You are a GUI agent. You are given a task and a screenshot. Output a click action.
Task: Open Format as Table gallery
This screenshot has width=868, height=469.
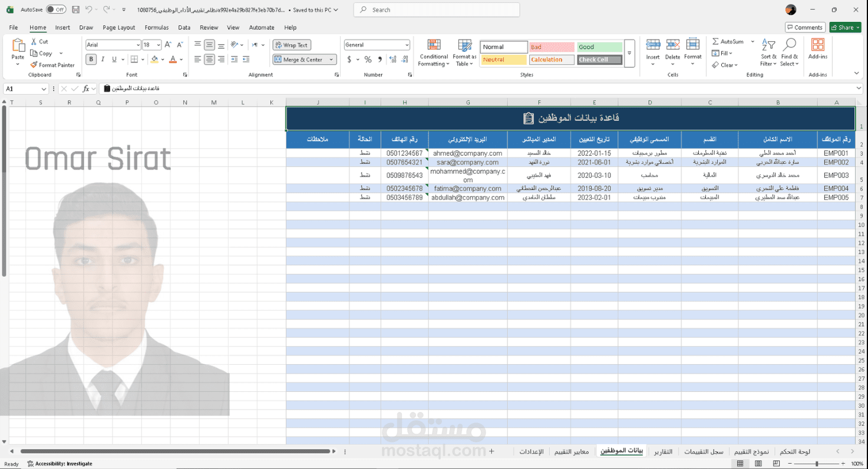click(464, 53)
